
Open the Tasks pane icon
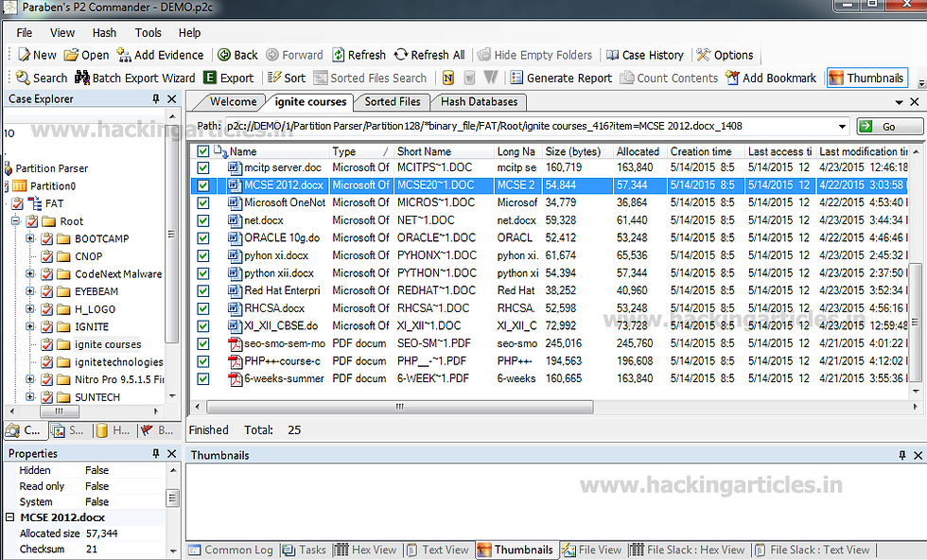coord(289,550)
